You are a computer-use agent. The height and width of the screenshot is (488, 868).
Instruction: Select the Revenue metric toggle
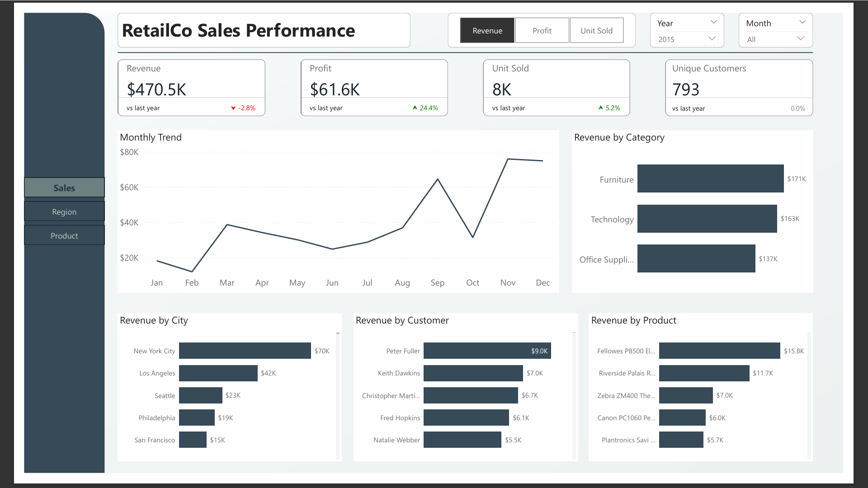point(487,31)
